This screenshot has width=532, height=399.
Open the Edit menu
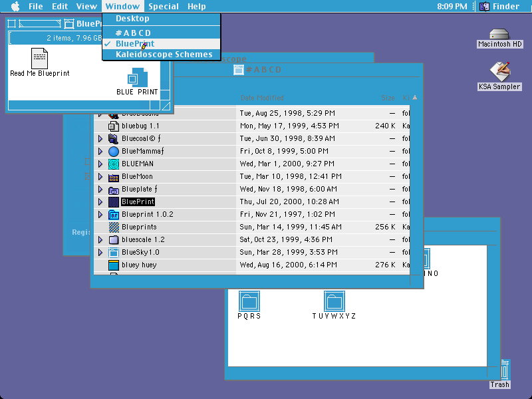click(60, 6)
